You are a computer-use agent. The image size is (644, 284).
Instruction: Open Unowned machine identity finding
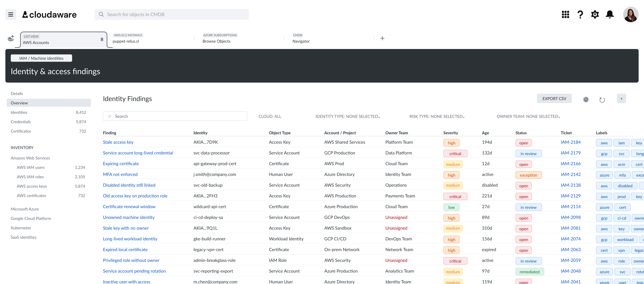pyautogui.click(x=129, y=217)
